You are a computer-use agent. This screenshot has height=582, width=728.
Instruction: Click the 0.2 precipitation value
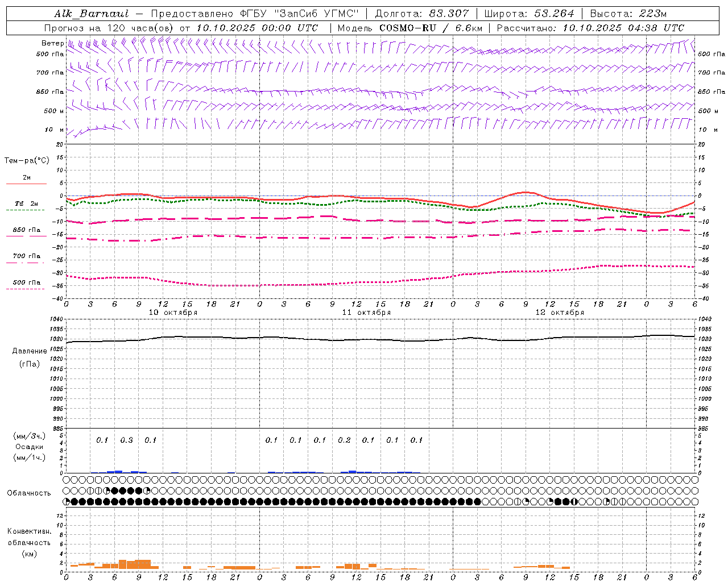click(x=344, y=440)
